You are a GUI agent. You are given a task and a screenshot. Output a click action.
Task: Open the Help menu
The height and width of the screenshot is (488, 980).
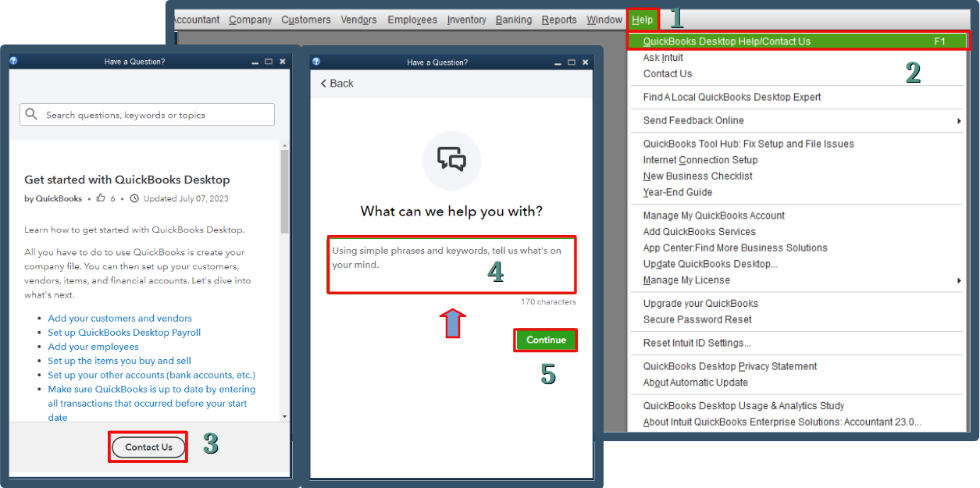643,20
